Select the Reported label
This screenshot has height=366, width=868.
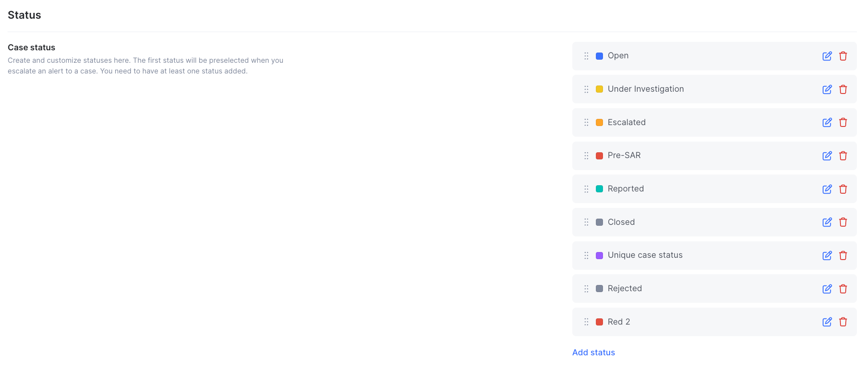click(626, 189)
